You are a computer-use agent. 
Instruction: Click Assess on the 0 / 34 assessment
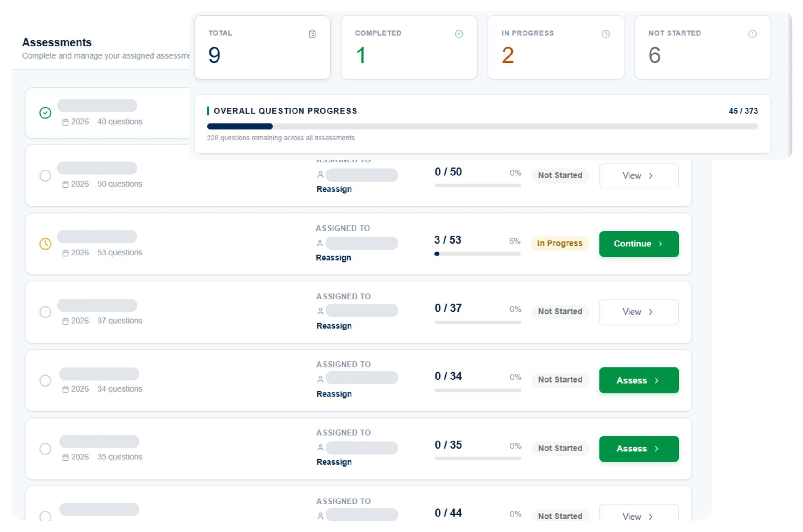(x=638, y=380)
